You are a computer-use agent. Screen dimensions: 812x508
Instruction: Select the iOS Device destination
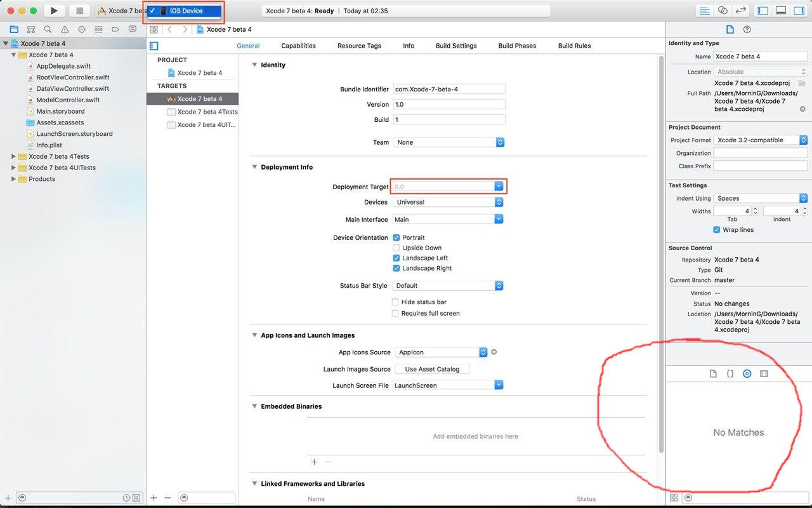(185, 11)
